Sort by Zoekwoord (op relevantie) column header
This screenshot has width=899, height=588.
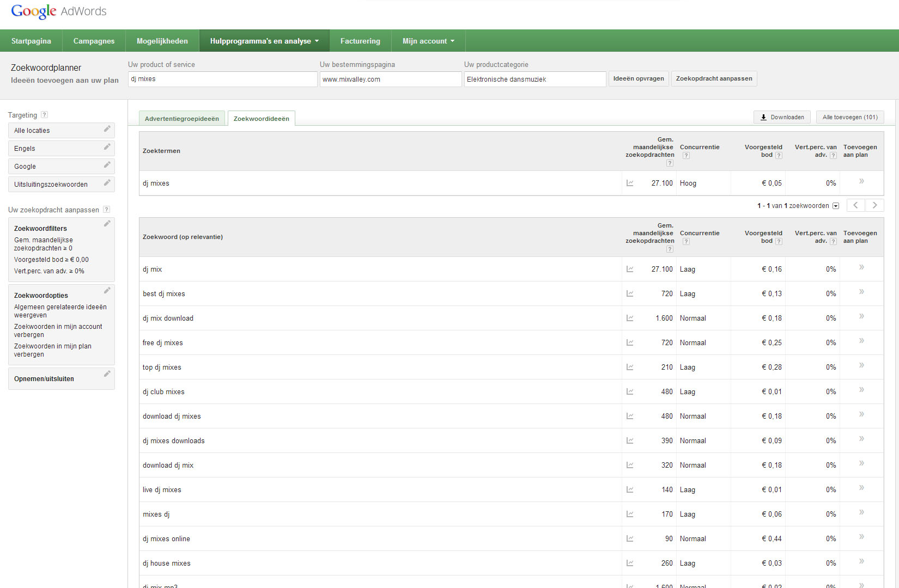click(x=183, y=237)
